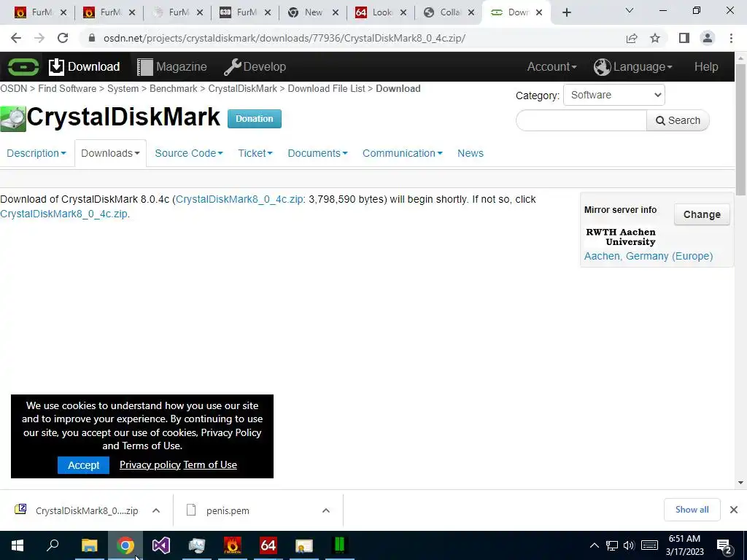The height and width of the screenshot is (560, 747).
Task: Open Visual Studio from taskbar
Action: (161, 545)
